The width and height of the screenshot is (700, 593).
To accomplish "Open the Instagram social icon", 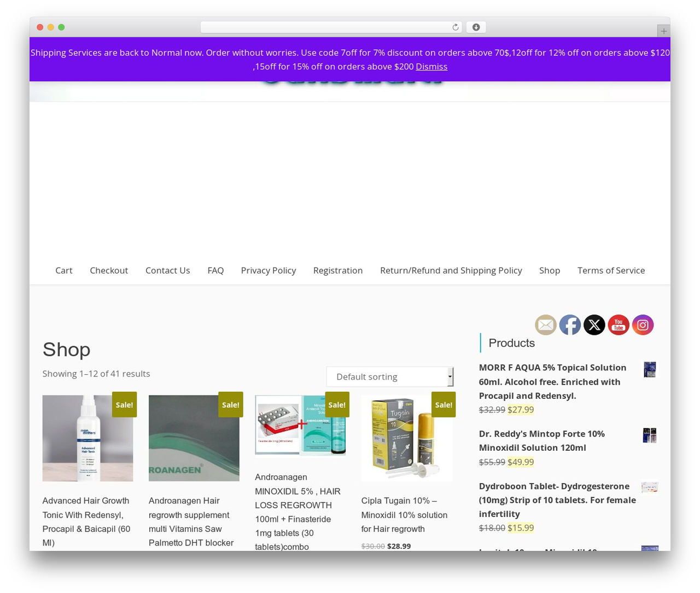I will point(643,325).
